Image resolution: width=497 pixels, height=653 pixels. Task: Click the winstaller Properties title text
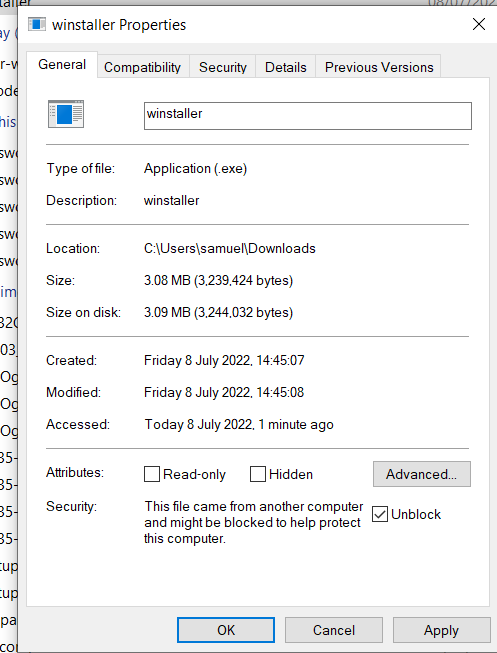(x=119, y=25)
